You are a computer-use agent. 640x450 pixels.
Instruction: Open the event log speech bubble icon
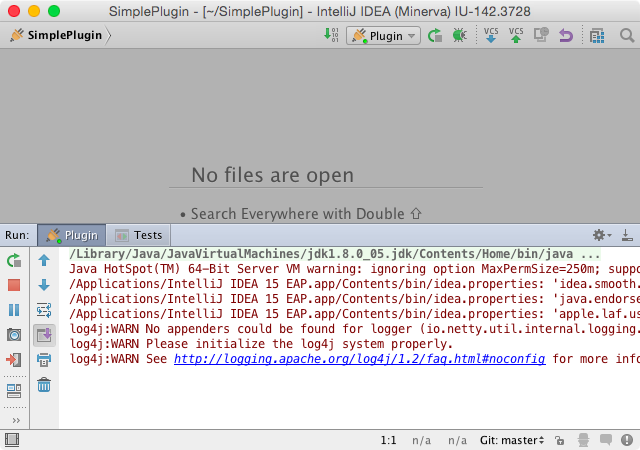click(x=606, y=440)
